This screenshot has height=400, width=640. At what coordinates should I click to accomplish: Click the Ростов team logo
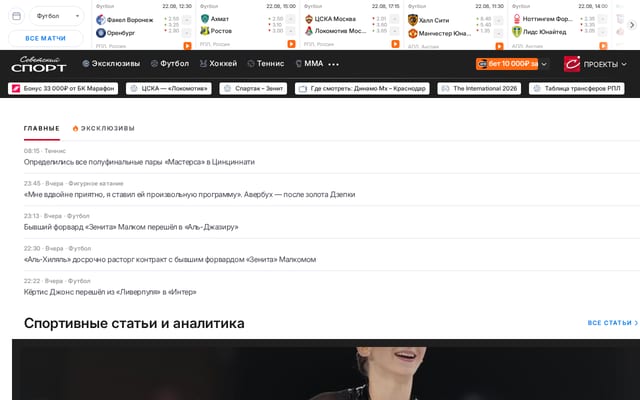pos(205,31)
